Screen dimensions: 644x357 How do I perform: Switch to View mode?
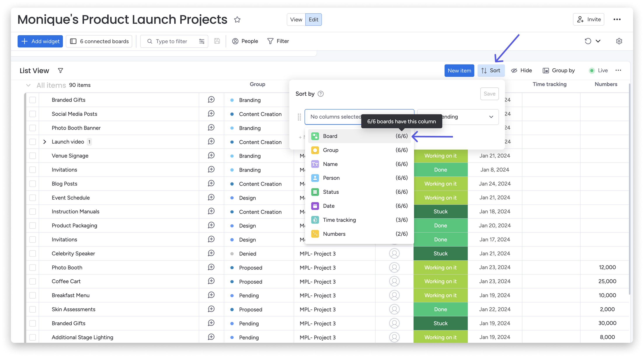(296, 19)
